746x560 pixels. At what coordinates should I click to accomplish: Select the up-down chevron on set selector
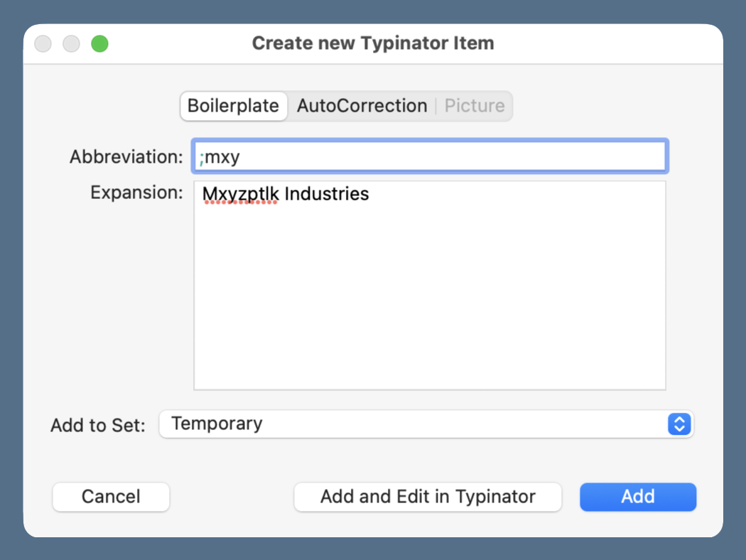point(679,424)
